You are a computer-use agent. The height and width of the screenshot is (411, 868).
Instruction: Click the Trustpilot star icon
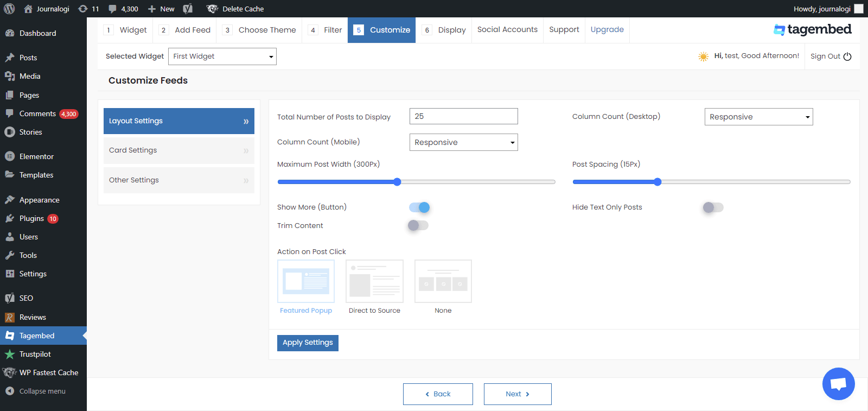[10, 354]
